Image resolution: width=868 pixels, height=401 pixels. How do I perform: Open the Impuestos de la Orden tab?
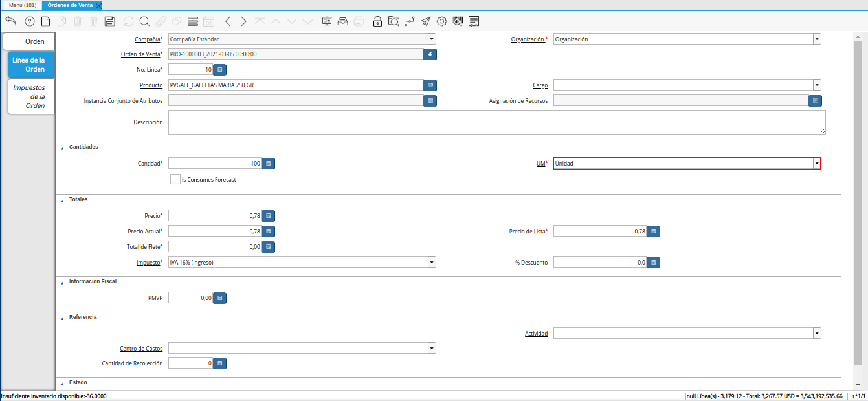point(30,96)
